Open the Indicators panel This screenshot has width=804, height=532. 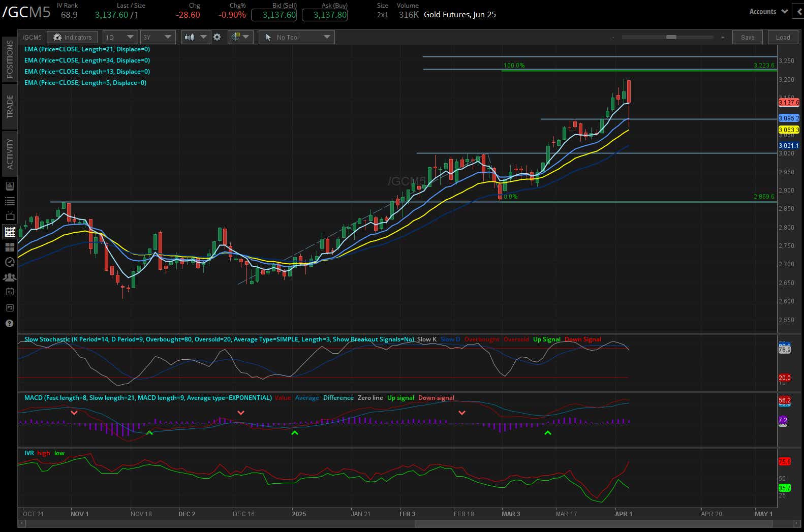[72, 37]
